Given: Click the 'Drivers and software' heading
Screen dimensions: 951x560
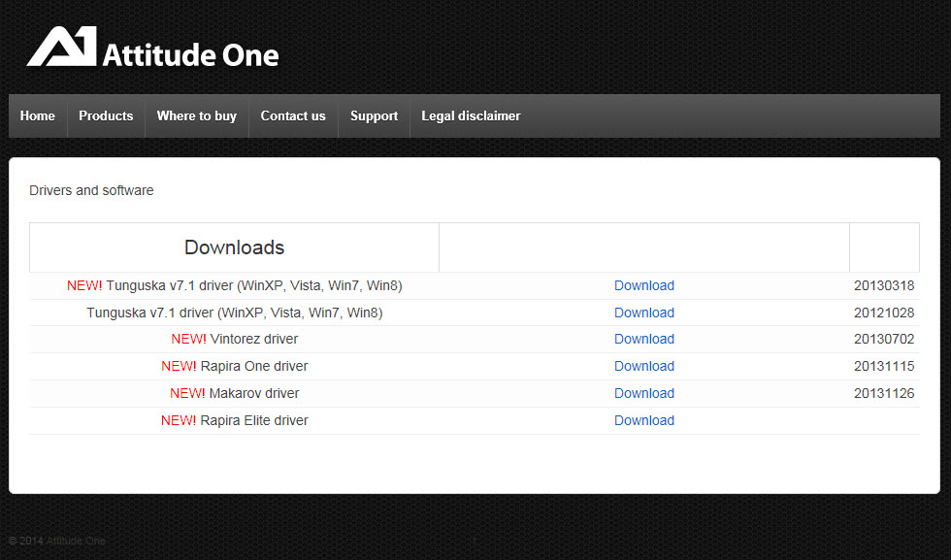Looking at the screenshot, I should coord(91,190).
